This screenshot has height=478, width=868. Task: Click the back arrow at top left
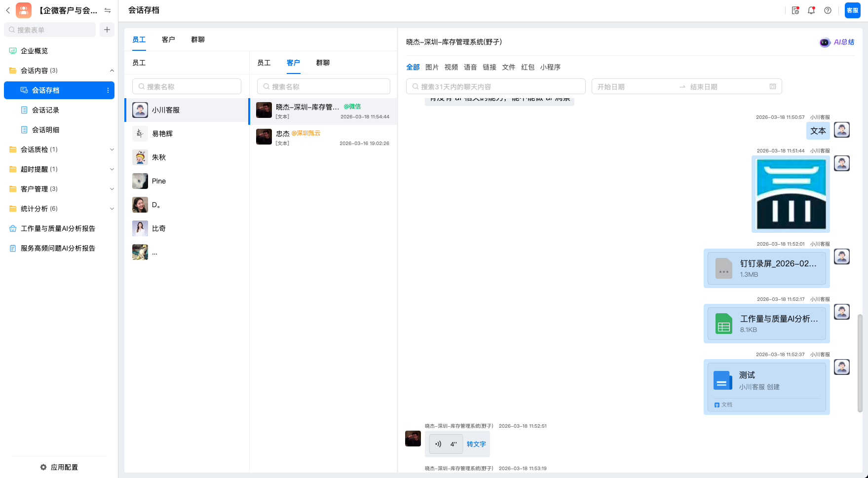point(8,10)
